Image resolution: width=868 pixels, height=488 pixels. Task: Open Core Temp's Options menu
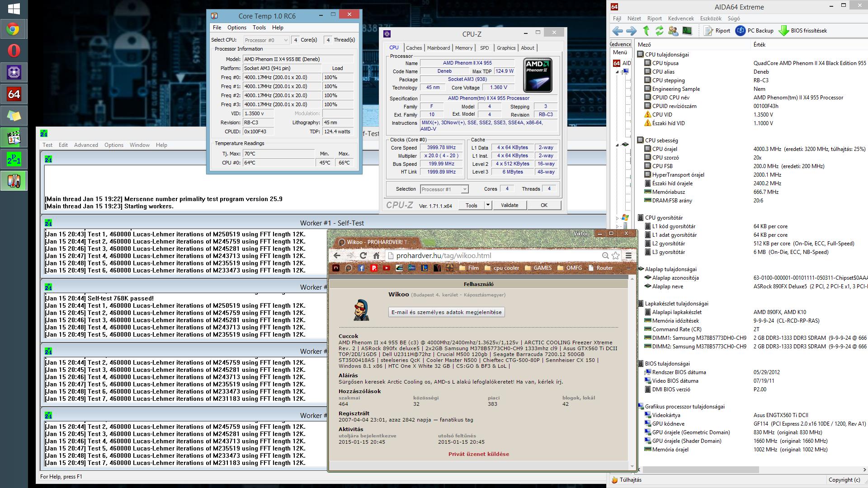[x=237, y=28]
